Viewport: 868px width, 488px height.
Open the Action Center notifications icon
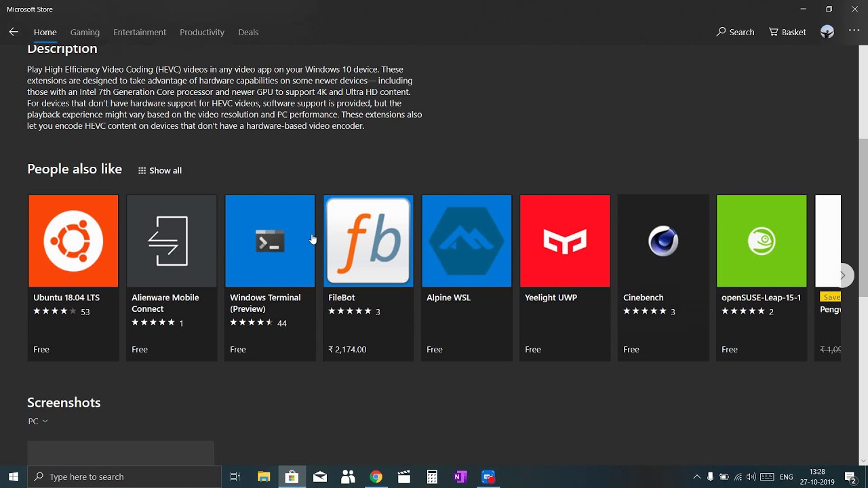[851, 476]
